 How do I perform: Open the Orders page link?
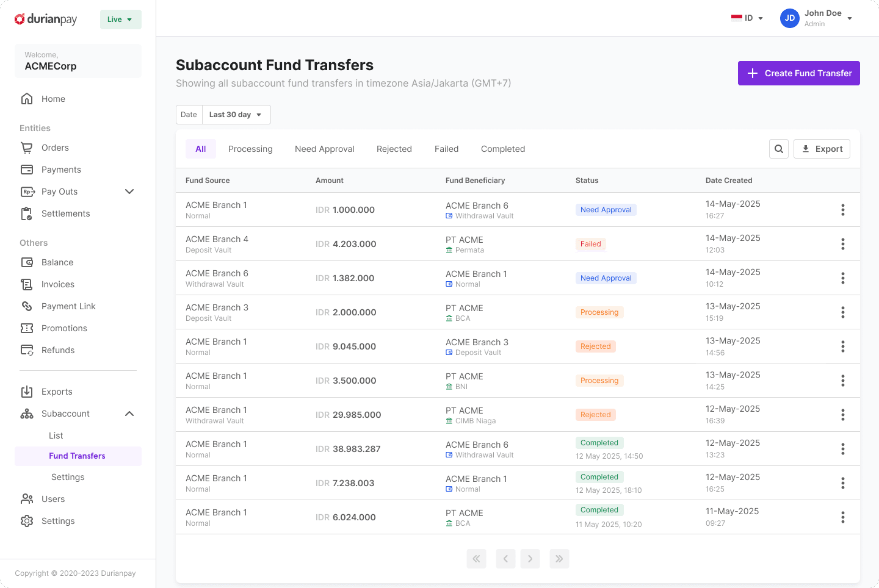55,148
